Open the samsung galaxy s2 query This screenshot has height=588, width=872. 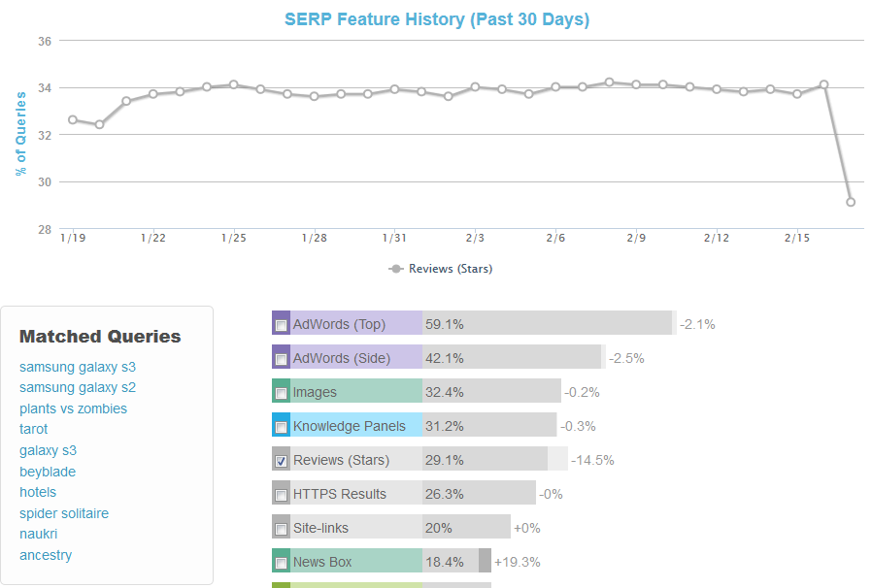click(x=77, y=387)
